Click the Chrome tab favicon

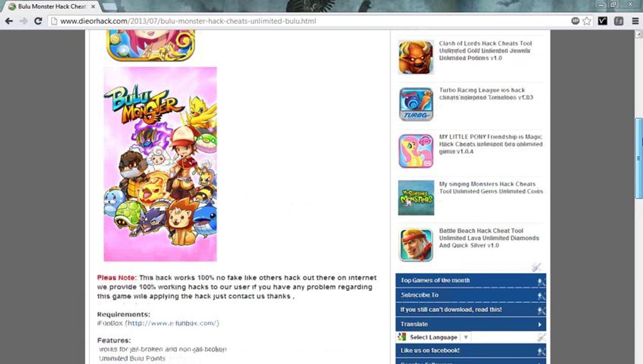[12, 7]
